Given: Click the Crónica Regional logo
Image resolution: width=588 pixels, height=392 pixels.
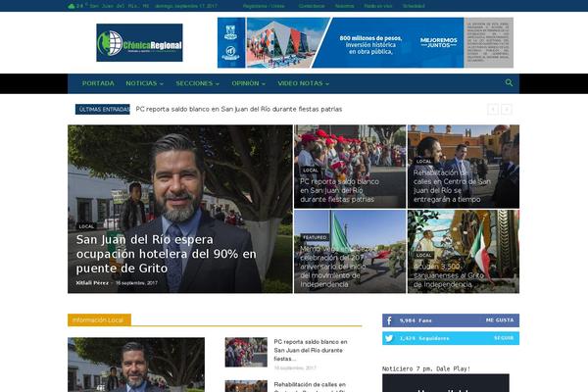Looking at the screenshot, I should [x=139, y=43].
